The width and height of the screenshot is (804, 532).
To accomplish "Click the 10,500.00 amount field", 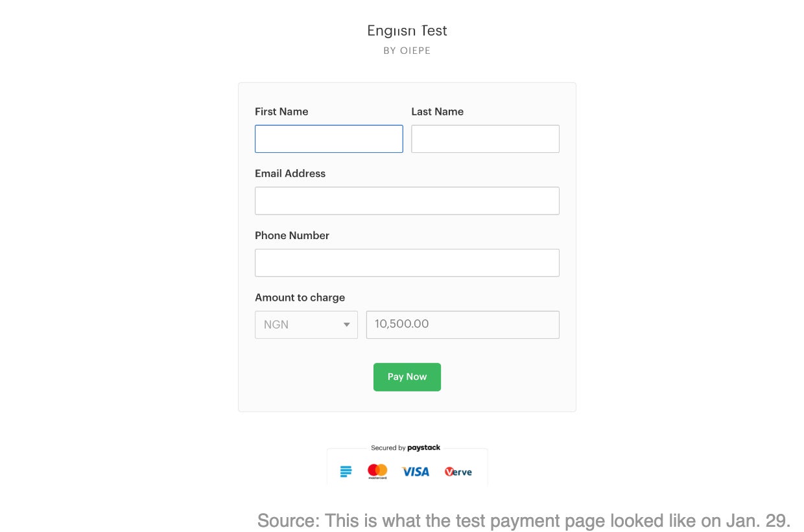I will pyautogui.click(x=463, y=325).
